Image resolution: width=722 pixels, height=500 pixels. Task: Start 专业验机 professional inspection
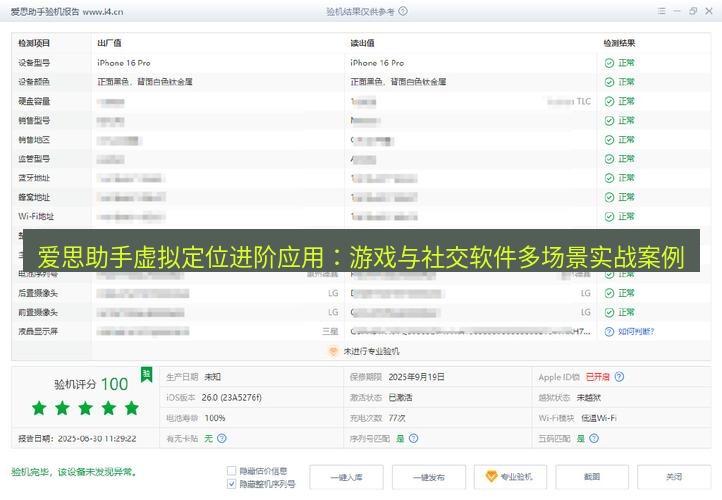(510, 477)
